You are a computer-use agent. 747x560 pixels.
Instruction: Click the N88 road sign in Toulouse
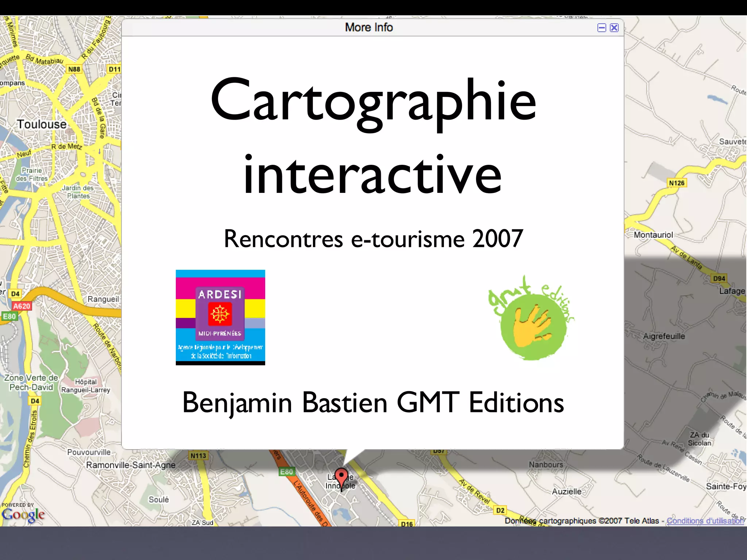74,69
